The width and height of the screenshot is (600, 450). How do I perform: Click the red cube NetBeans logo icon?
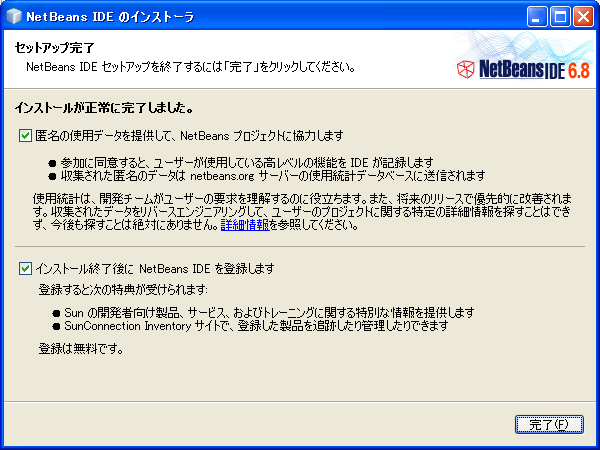[466, 69]
